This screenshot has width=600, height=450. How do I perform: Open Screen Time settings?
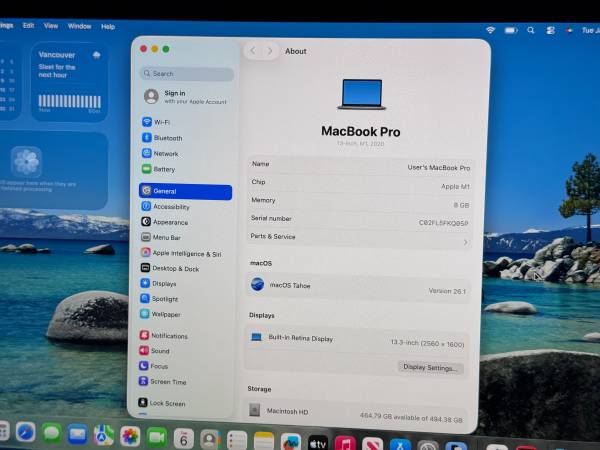(168, 382)
